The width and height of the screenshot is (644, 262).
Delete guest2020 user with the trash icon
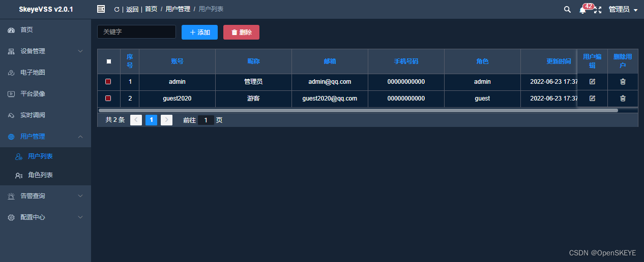coord(623,99)
